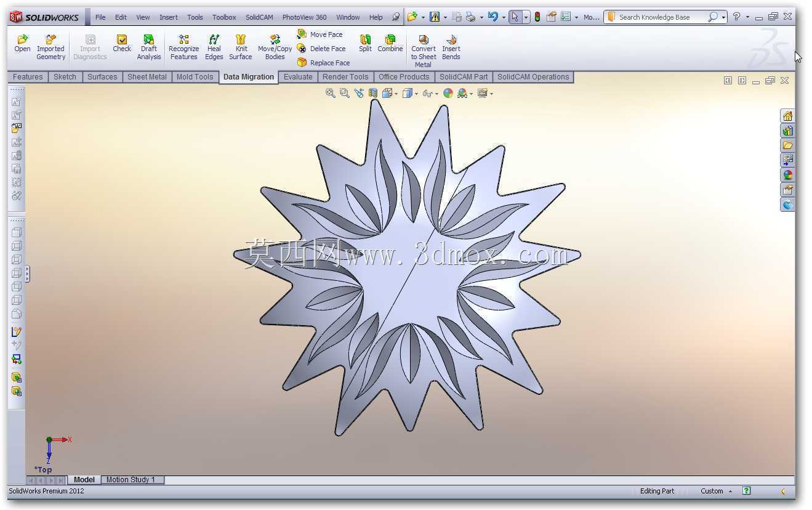Open the File menu
The image size is (812, 510).
click(100, 17)
